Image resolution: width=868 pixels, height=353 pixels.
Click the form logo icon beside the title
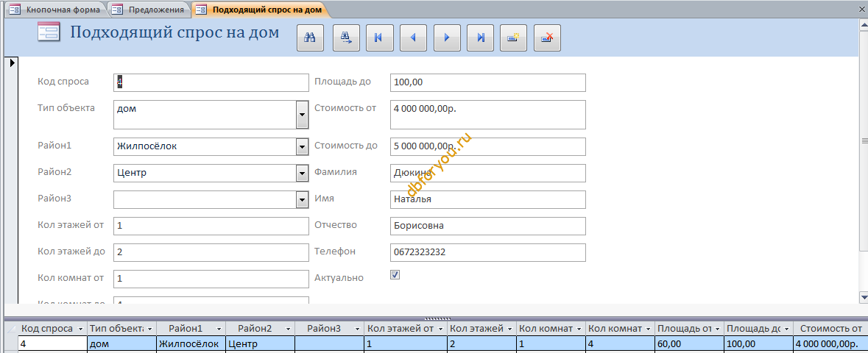[49, 32]
